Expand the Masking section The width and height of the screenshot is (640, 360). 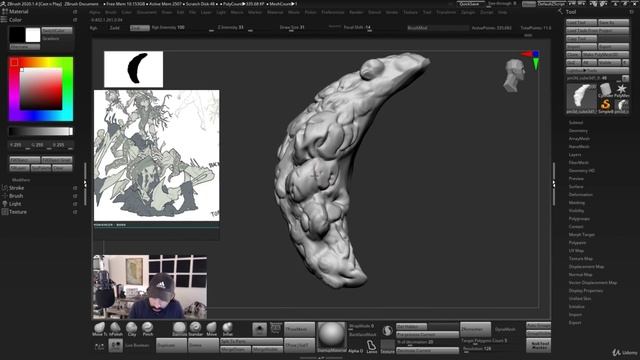577,202
